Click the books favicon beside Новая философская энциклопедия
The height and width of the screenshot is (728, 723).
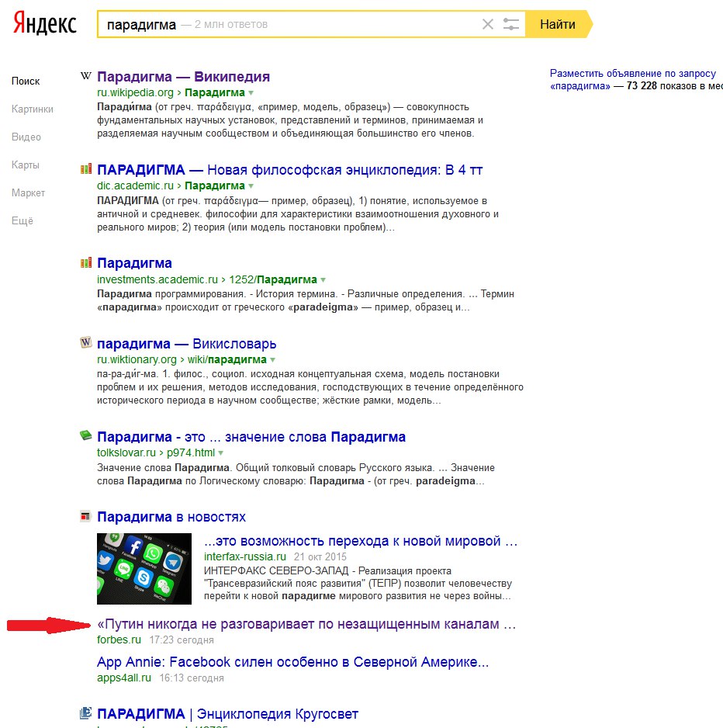coord(86,169)
